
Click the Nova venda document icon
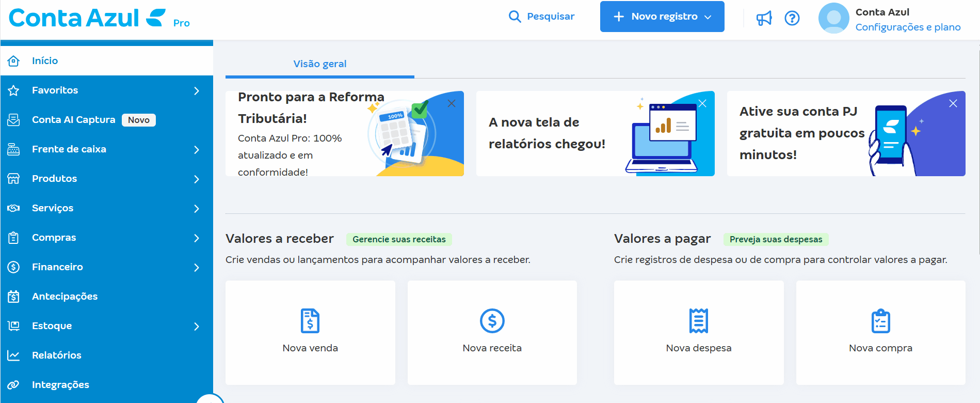pyautogui.click(x=310, y=321)
